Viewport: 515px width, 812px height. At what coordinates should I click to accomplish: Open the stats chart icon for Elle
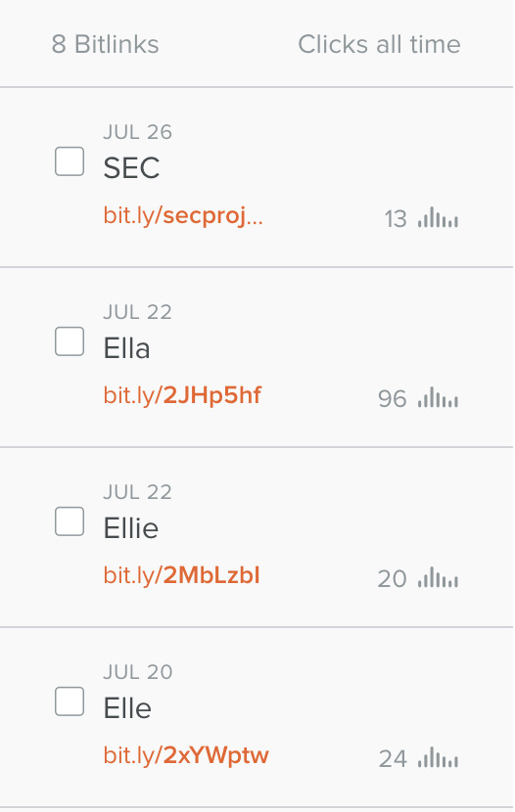439,757
